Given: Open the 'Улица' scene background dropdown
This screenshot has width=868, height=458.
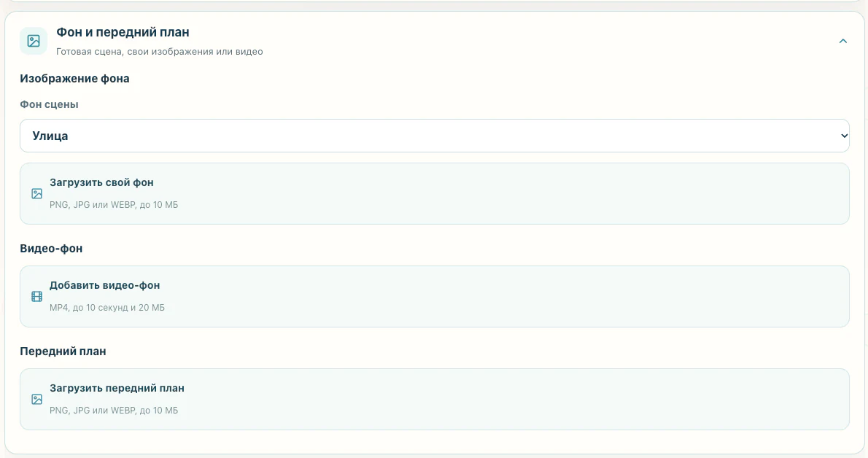Looking at the screenshot, I should coord(435,136).
